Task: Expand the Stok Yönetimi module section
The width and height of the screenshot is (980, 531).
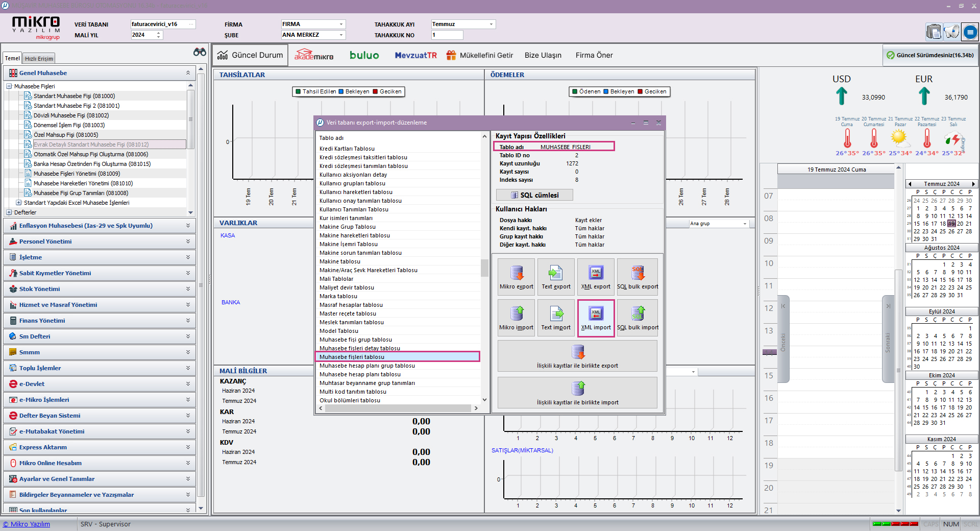Action: coord(188,289)
